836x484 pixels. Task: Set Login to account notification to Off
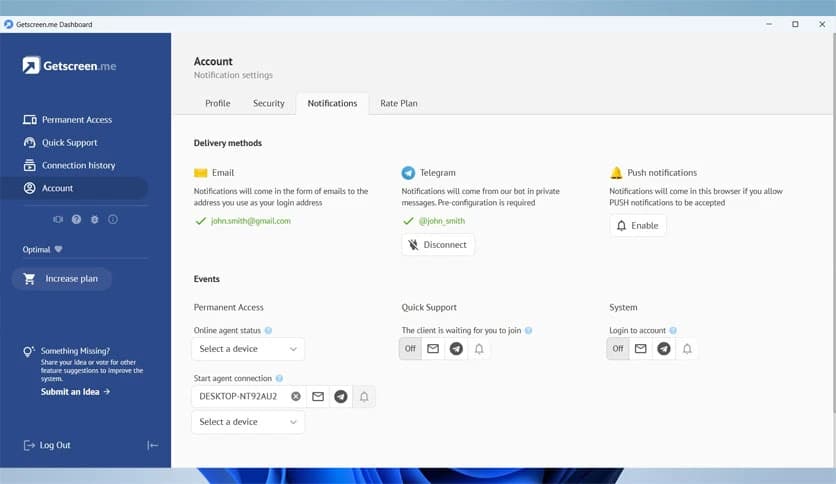click(x=617, y=349)
